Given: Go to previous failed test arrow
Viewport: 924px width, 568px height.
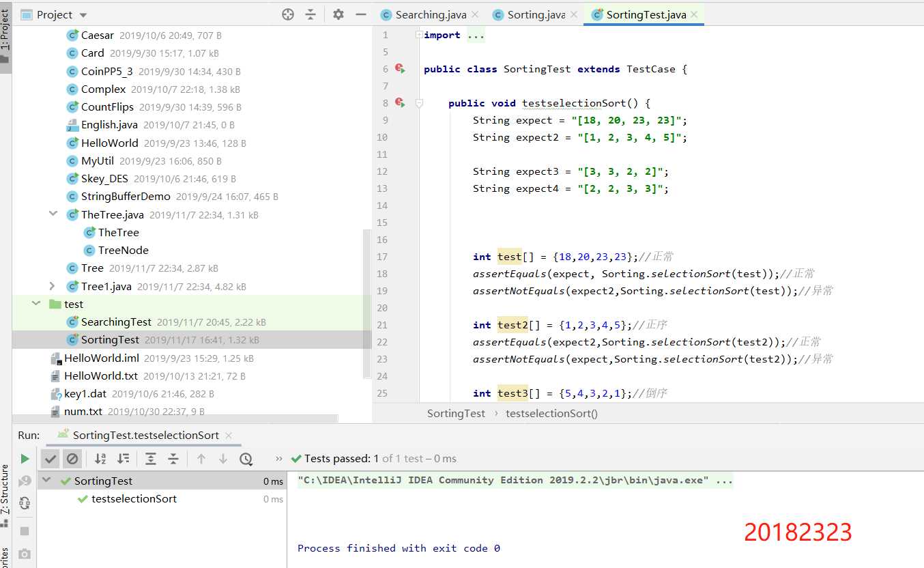Looking at the screenshot, I should pos(201,459).
